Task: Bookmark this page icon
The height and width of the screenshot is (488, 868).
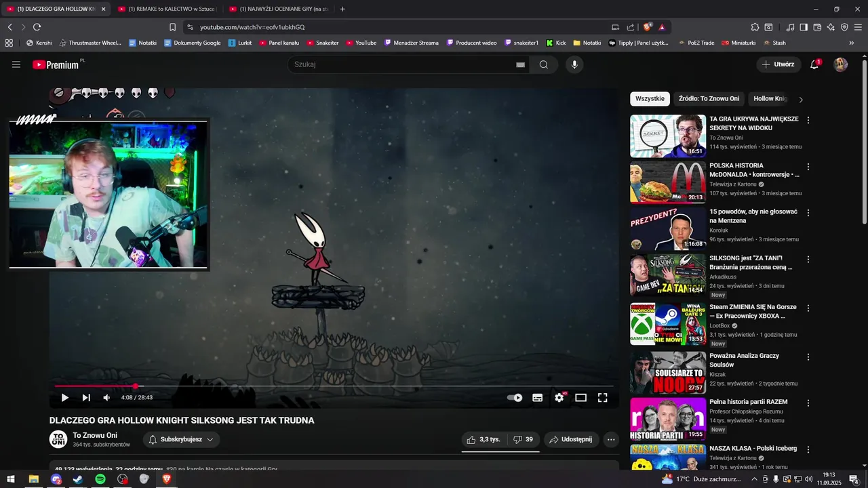Action: (x=172, y=27)
